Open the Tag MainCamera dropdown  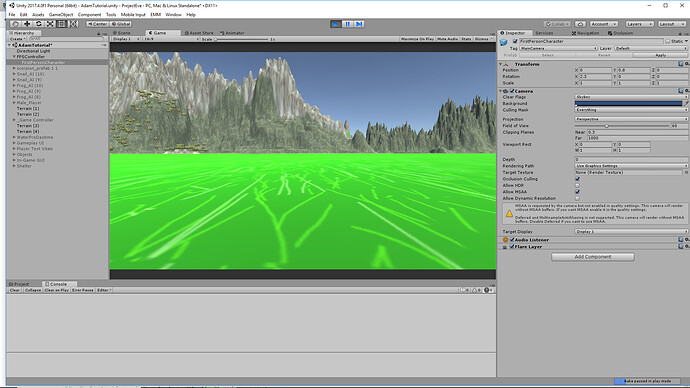coord(558,48)
